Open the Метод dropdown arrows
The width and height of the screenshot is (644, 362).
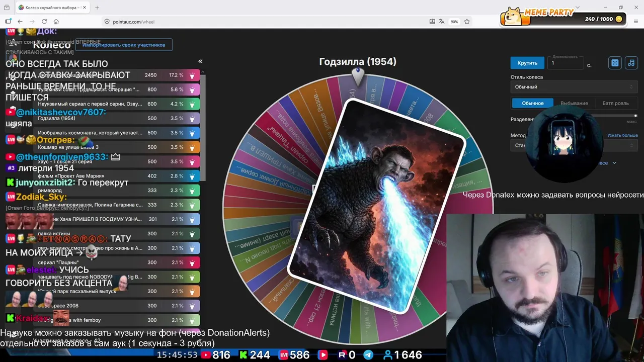click(631, 145)
